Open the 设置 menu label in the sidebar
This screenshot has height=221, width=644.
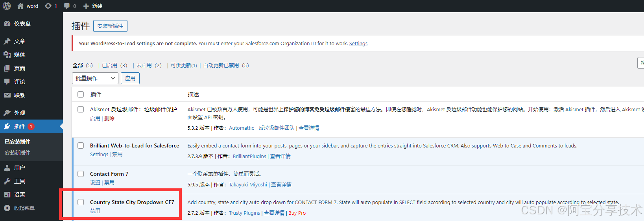pos(20,195)
